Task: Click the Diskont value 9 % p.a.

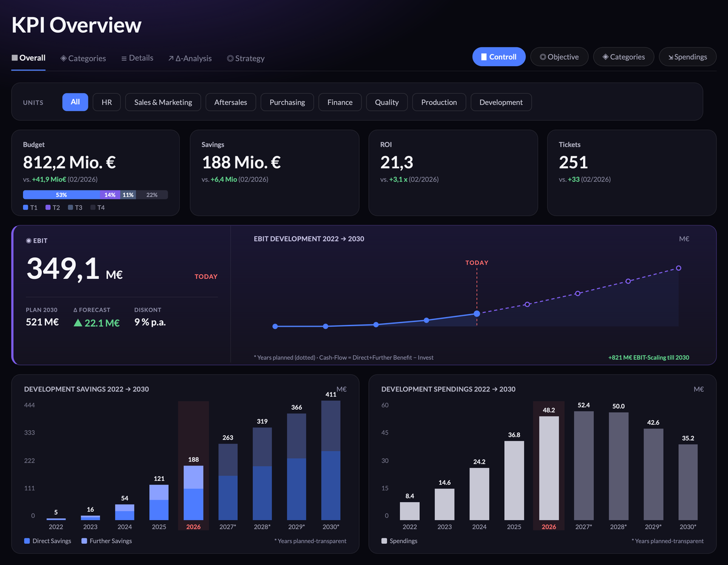Action: point(150,322)
